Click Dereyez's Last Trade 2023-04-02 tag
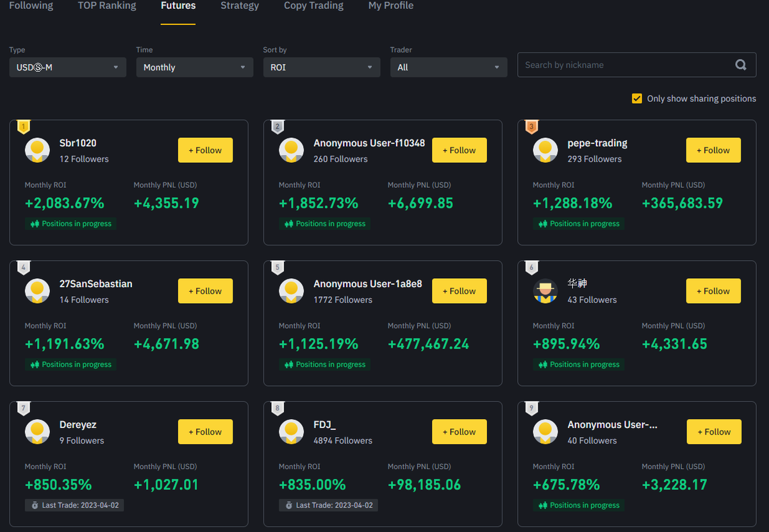 [74, 505]
